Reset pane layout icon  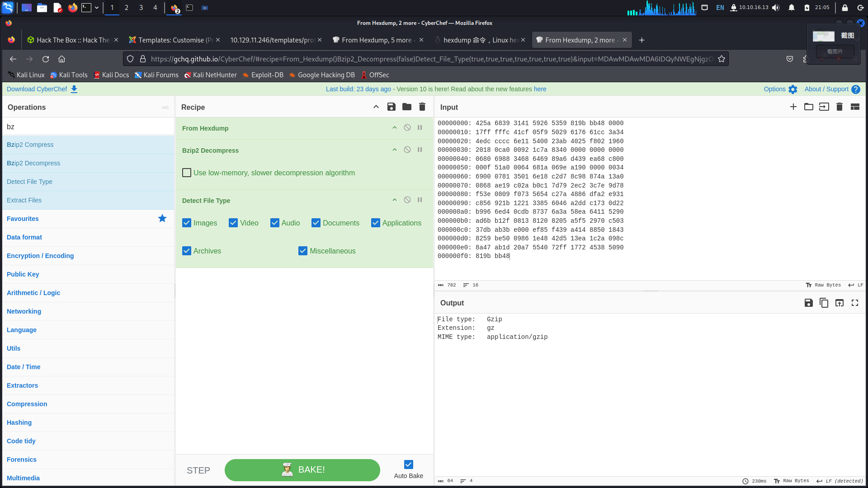[855, 107]
